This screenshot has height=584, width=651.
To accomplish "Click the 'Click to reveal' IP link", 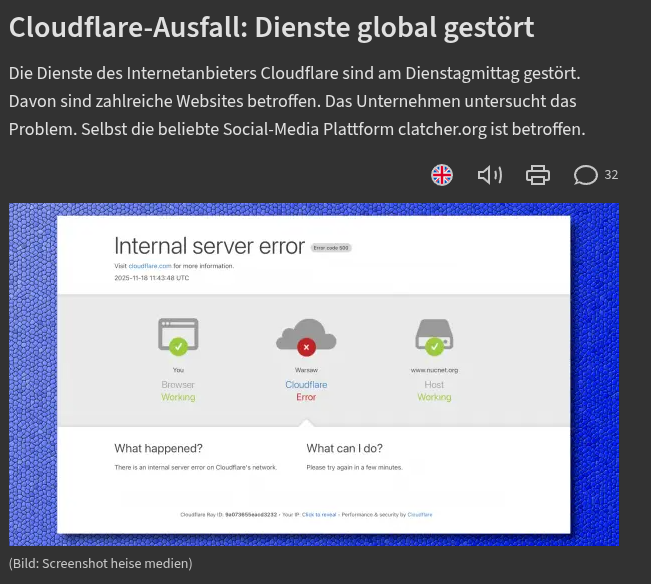I will pyautogui.click(x=319, y=515).
